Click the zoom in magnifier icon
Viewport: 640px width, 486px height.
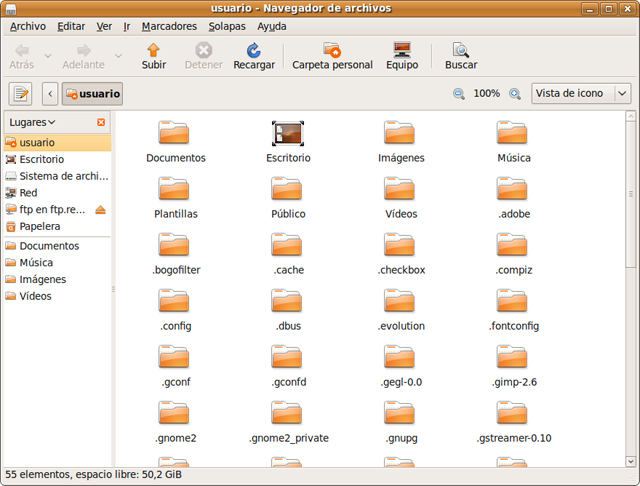515,93
